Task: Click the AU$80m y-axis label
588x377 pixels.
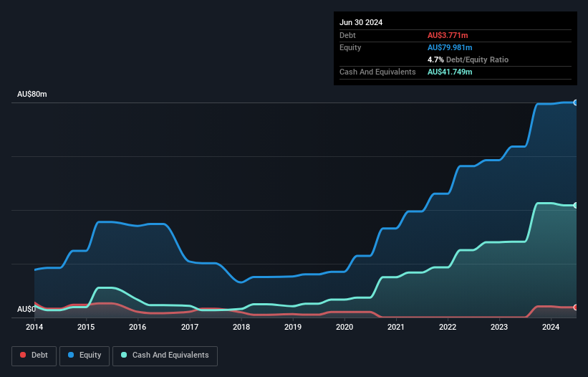Action: (32, 94)
